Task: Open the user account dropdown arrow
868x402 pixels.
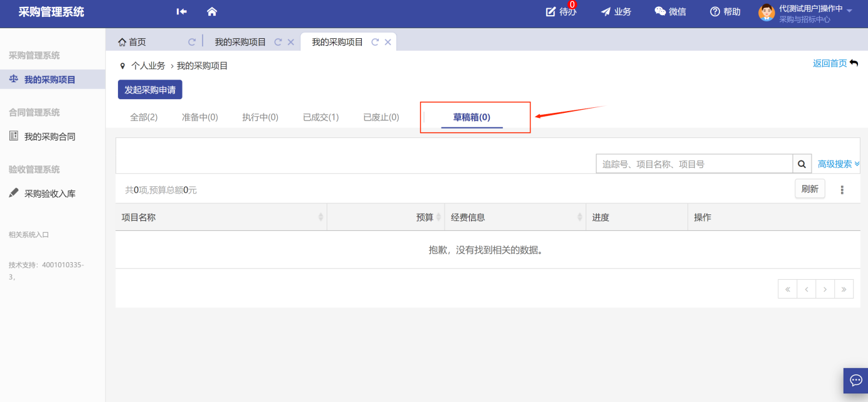Action: coord(849,11)
